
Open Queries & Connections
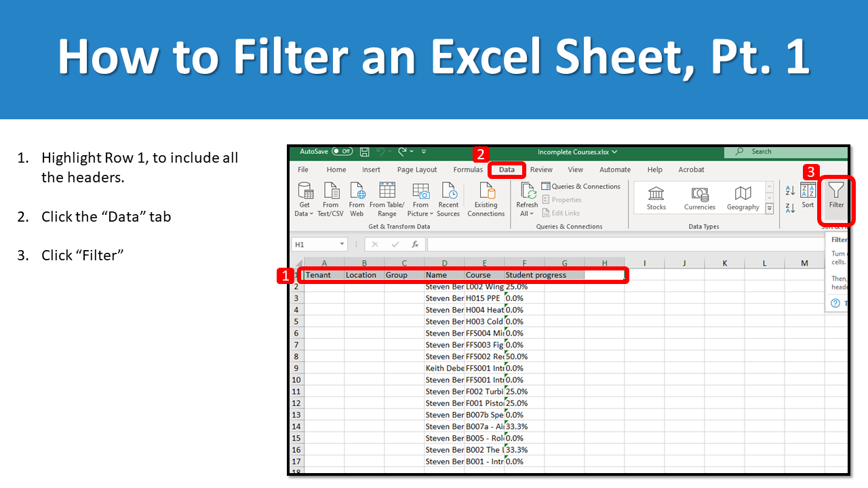(581, 186)
